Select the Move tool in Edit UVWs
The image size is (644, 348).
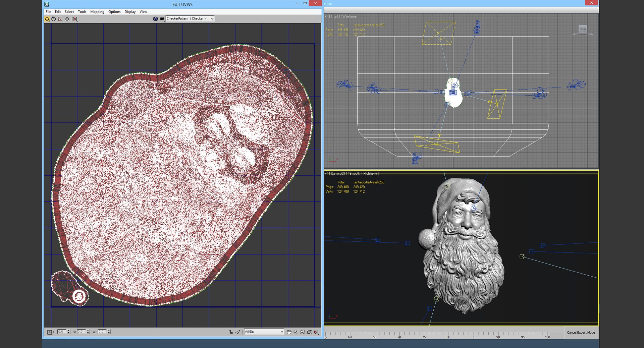(47, 19)
